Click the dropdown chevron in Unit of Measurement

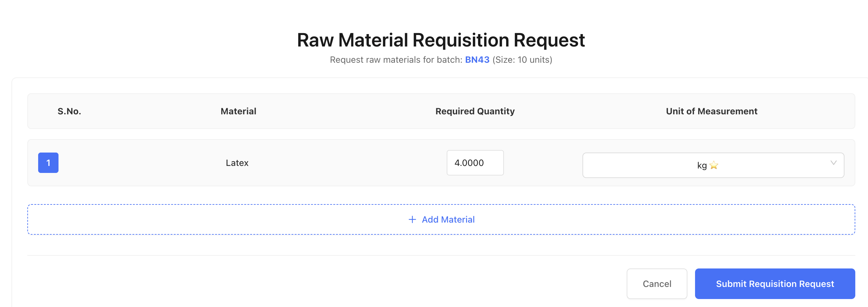(x=834, y=164)
